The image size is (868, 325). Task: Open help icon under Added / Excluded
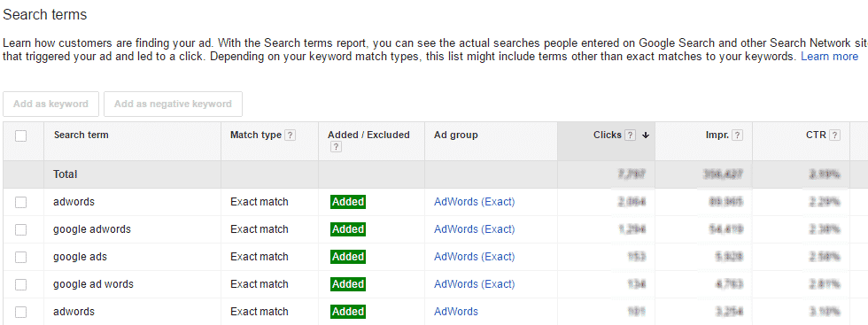point(336,147)
